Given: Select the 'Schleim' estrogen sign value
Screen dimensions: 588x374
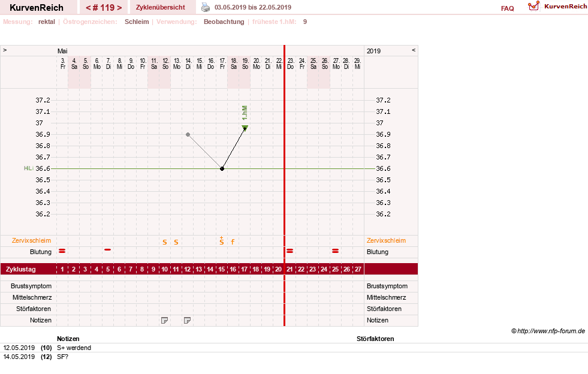Looking at the screenshot, I should 137,22.
